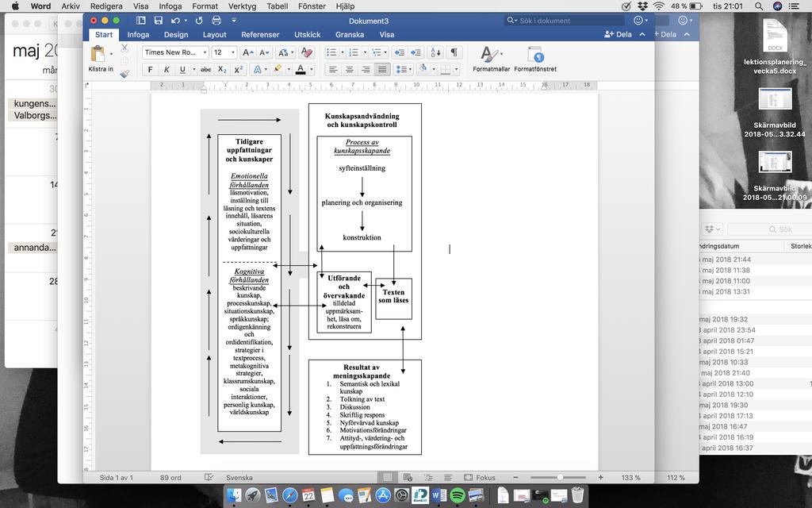Open the underline style dropdown arrow

(x=194, y=70)
